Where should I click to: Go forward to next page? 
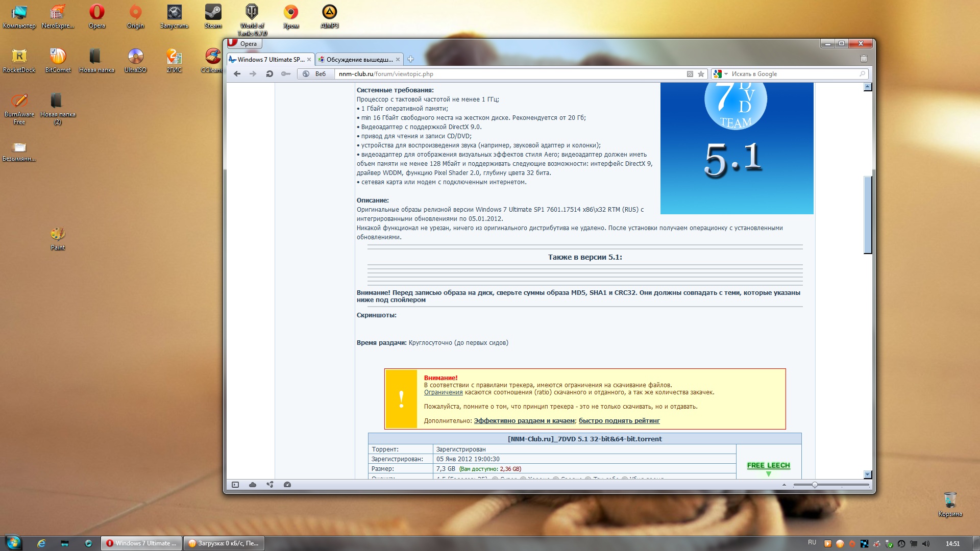pyautogui.click(x=253, y=74)
